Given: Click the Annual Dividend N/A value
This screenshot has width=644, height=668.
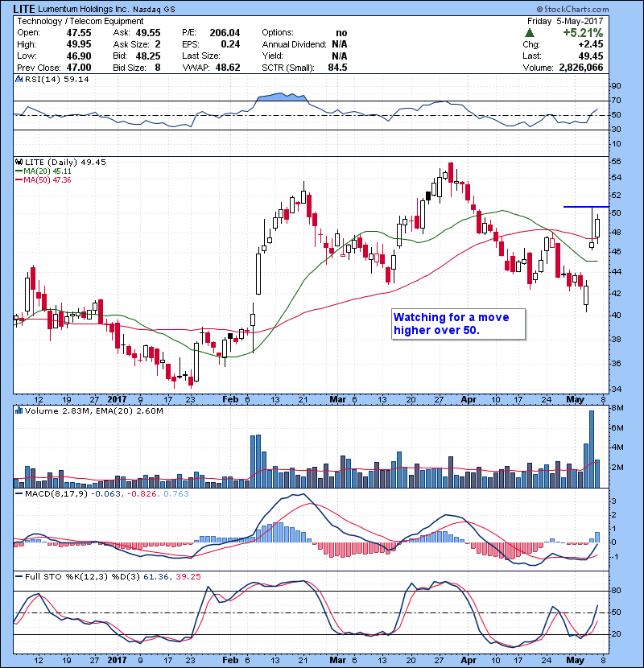Looking at the screenshot, I should [339, 44].
